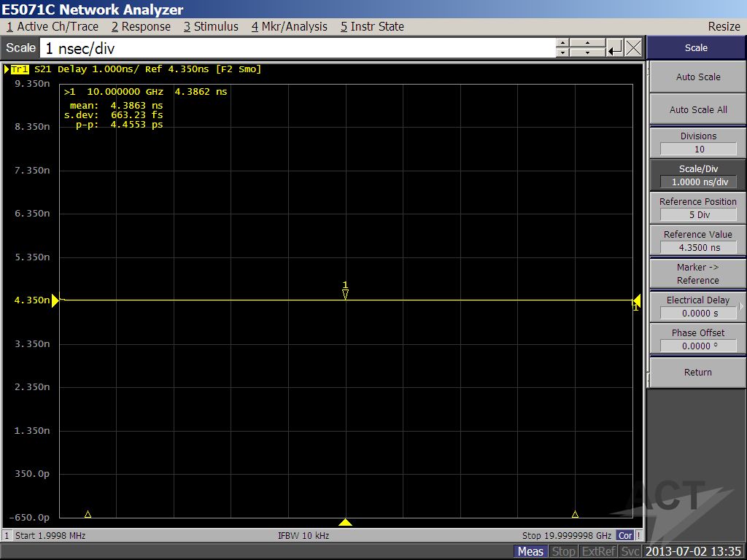
Task: Click the small up arrow stepper in entry bar
Action: click(x=562, y=43)
